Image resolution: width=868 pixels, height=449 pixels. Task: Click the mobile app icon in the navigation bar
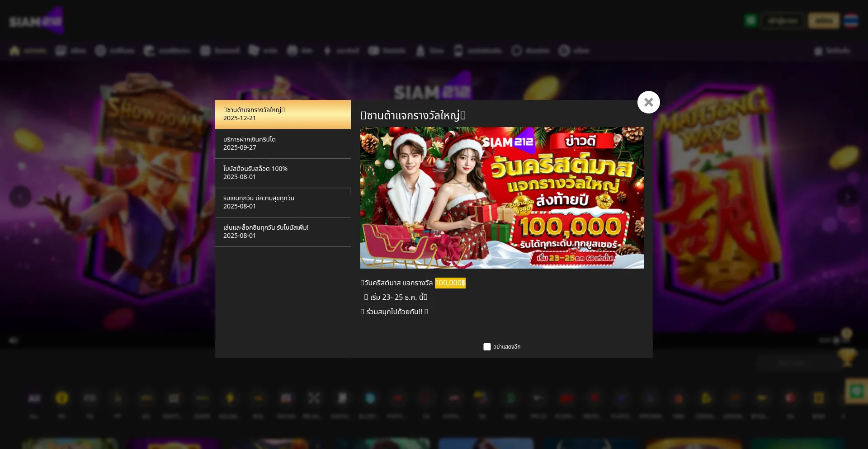[458, 51]
